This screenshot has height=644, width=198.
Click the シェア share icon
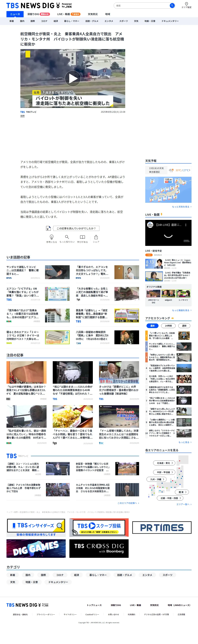pos(96,237)
